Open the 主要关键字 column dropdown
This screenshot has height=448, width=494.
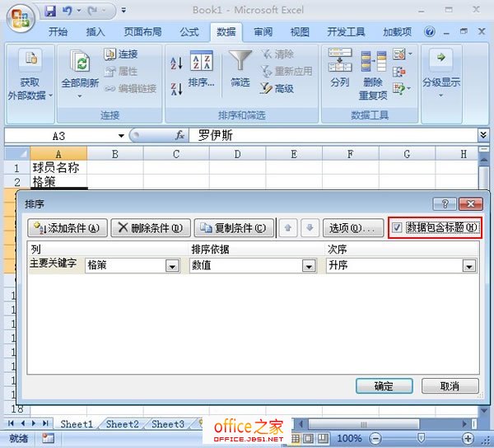click(x=172, y=266)
